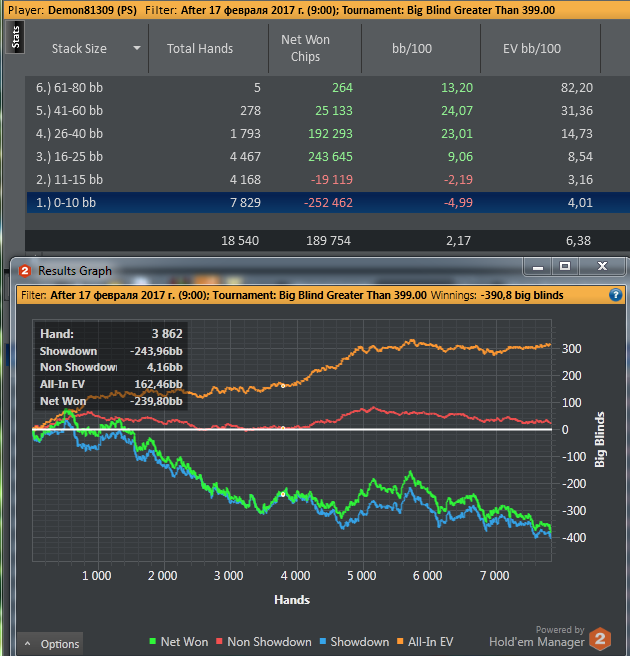This screenshot has width=630, height=656.
Task: Toggle the Showdown blue legend swatch
Action: click(323, 641)
